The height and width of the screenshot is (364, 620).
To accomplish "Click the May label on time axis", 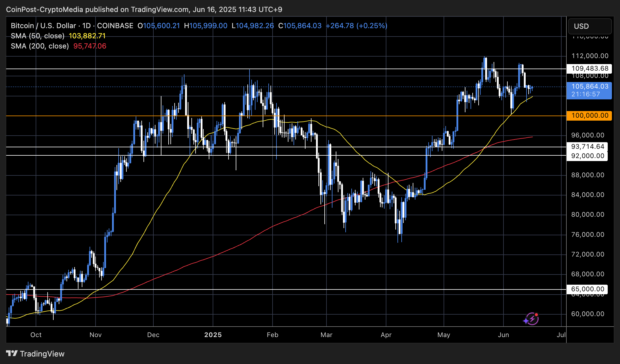I will (x=444, y=335).
